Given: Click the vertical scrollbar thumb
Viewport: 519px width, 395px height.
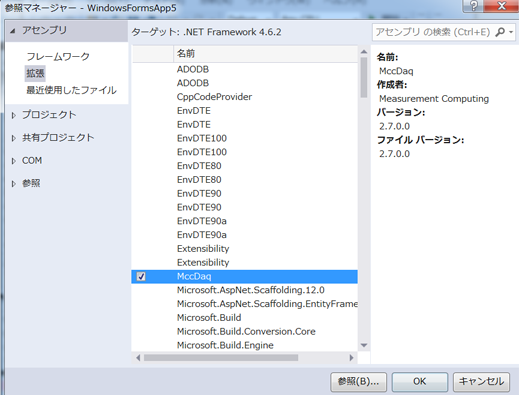Looking at the screenshot, I should tap(364, 77).
